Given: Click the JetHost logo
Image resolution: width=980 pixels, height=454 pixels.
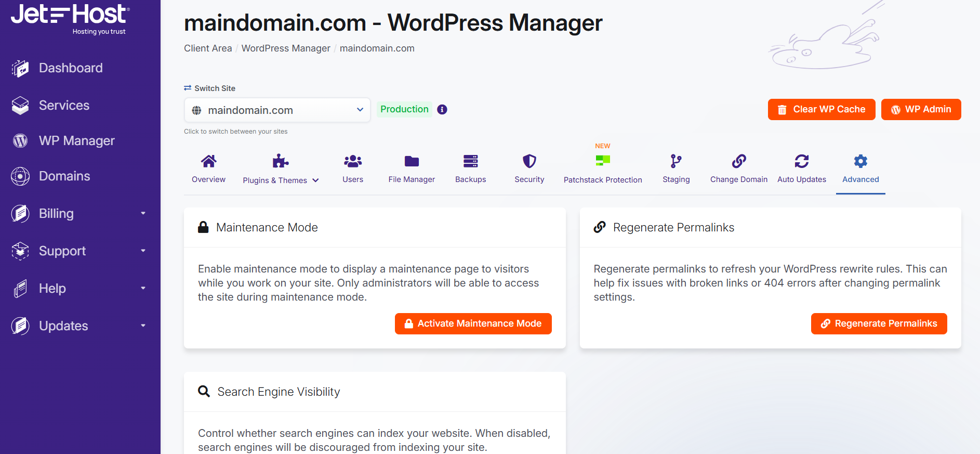Looking at the screenshot, I should click(x=70, y=20).
